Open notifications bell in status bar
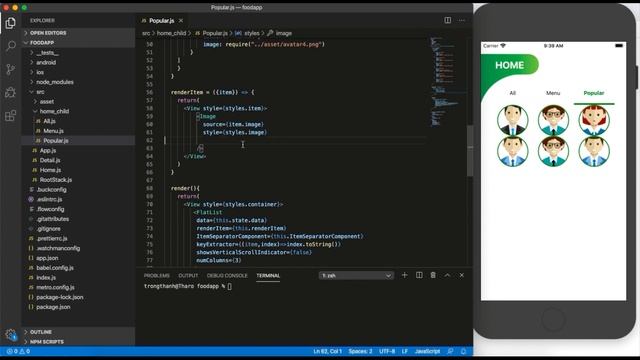Viewport: 640px width, 360px height. [463, 351]
